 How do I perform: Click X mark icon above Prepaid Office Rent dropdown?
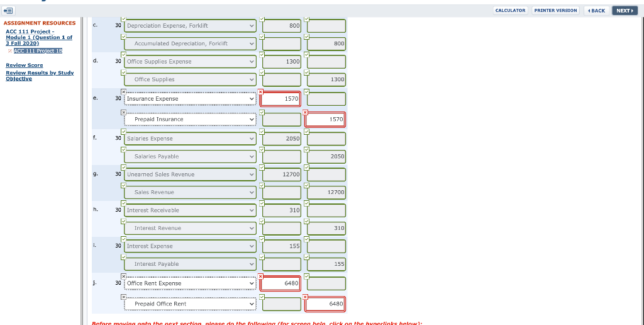124,297
